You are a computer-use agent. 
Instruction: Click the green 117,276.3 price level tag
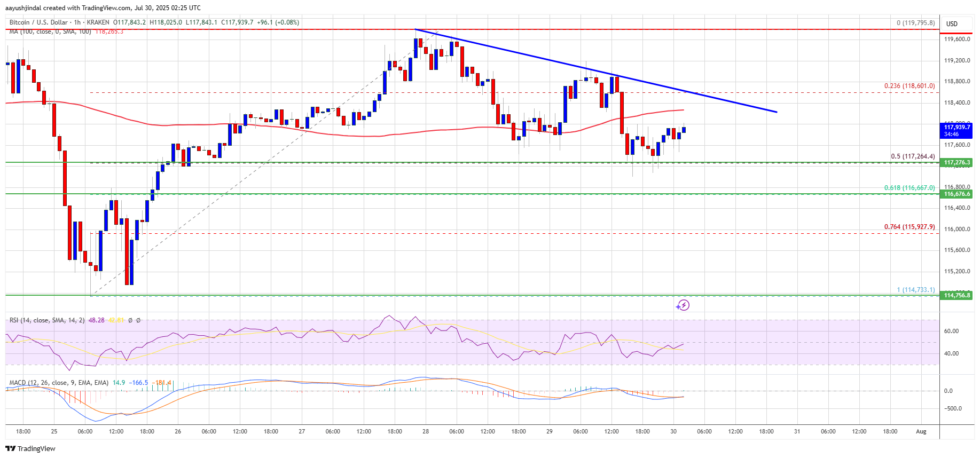(x=956, y=162)
